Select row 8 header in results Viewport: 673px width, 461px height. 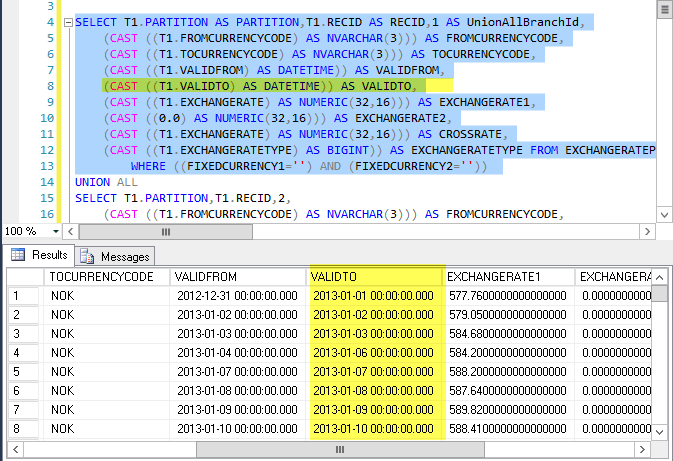[24, 429]
